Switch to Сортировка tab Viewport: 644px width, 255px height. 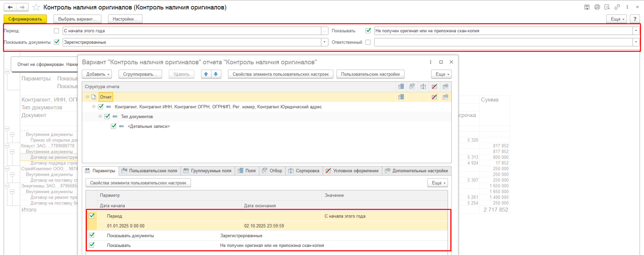(x=304, y=171)
